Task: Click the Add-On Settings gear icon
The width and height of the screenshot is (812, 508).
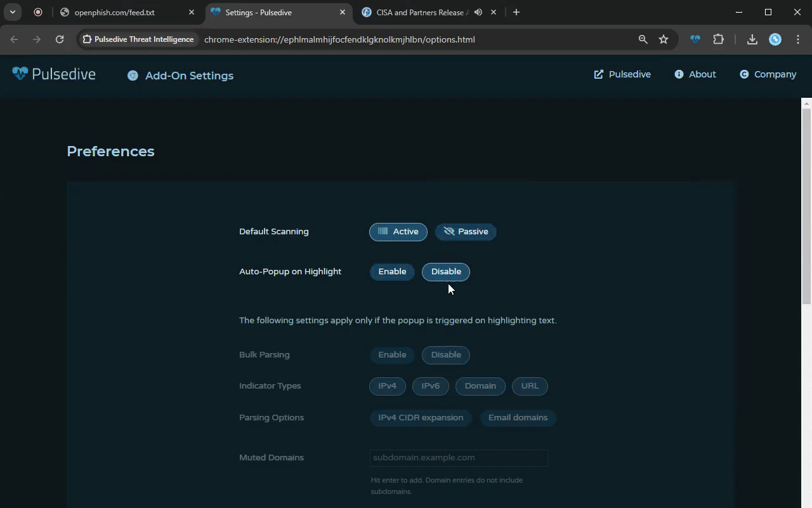Action: [133, 76]
